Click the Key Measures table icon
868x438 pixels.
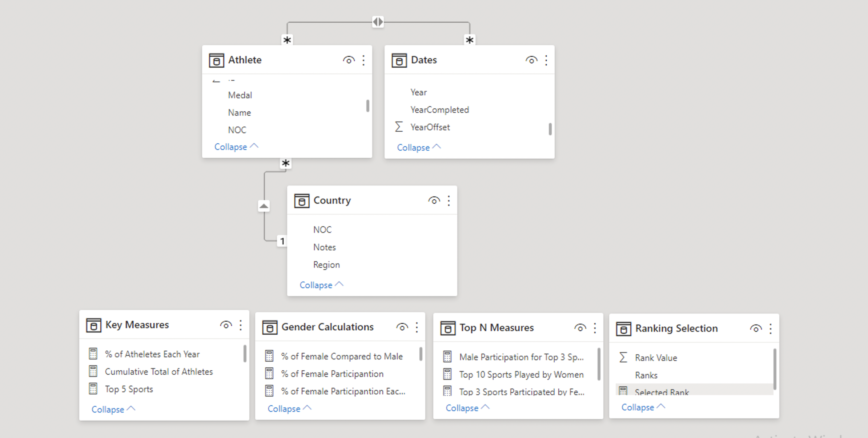93,325
